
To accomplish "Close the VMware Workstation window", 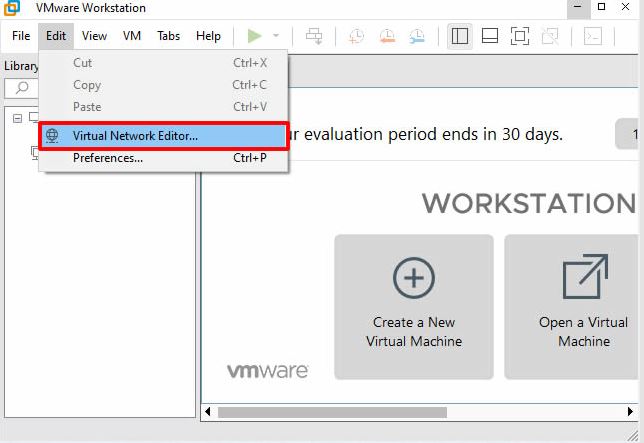I will [x=626, y=7].
